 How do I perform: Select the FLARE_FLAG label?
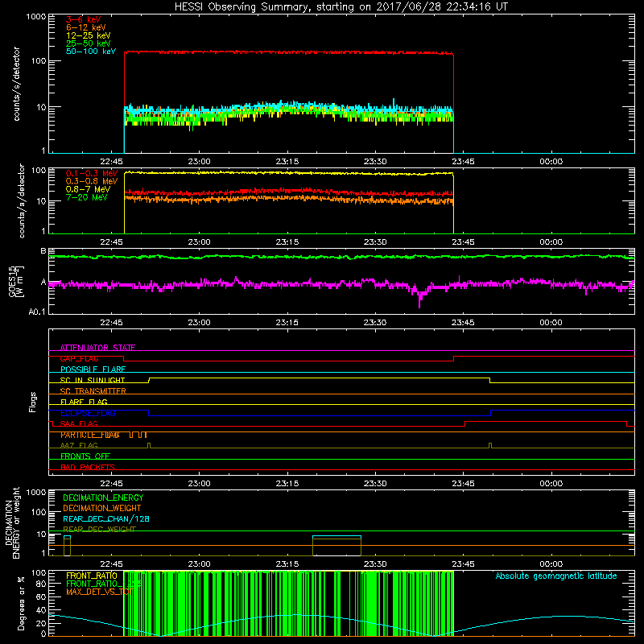pyautogui.click(x=84, y=402)
